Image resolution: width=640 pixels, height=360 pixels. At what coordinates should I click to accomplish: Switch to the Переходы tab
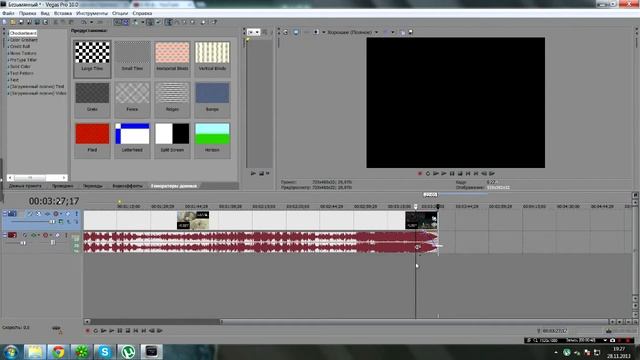[93, 186]
